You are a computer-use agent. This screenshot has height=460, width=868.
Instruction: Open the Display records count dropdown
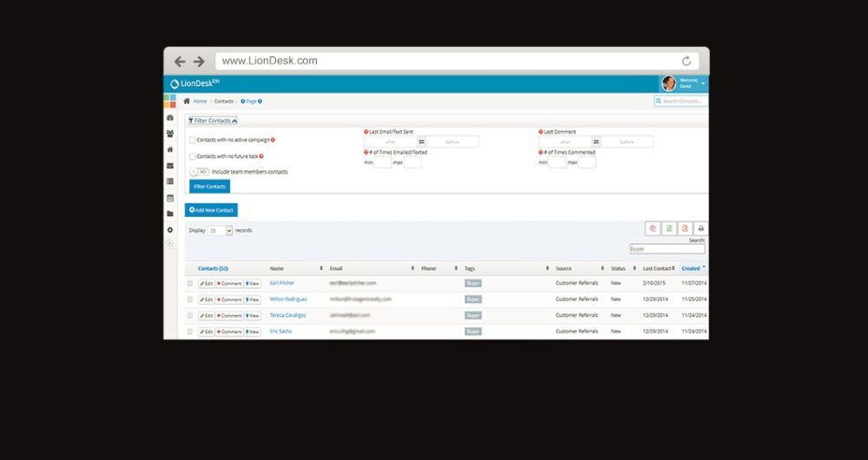pos(220,231)
